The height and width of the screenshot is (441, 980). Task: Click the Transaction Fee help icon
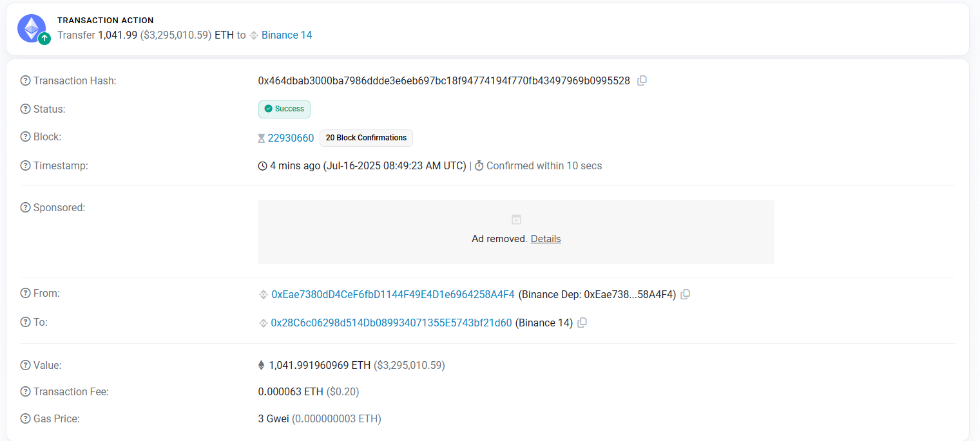[26, 391]
